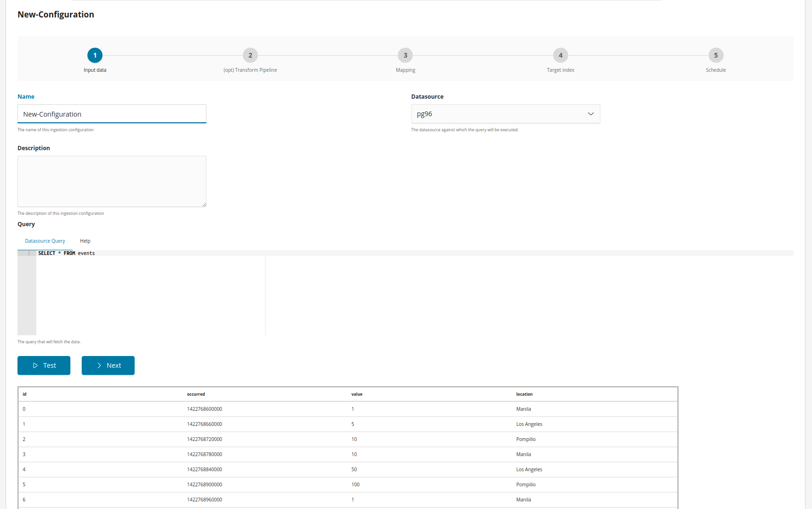
Task: Click the 'occurred' column header
Action: 196,394
